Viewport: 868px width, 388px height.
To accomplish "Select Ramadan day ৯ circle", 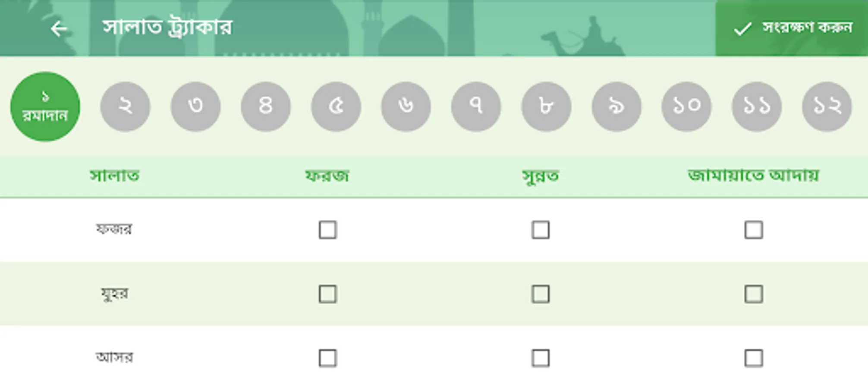I will (x=616, y=106).
